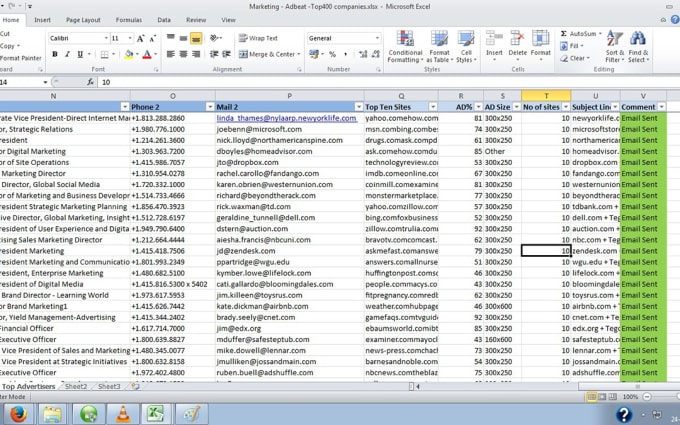
Task: Apply Top Align to cells
Action: [171, 38]
